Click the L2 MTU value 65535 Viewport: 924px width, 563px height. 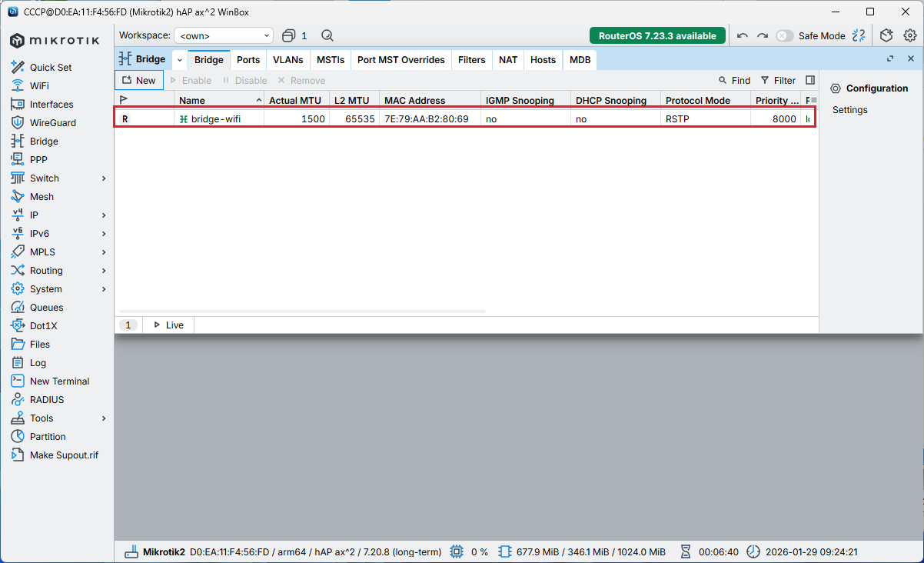(360, 119)
